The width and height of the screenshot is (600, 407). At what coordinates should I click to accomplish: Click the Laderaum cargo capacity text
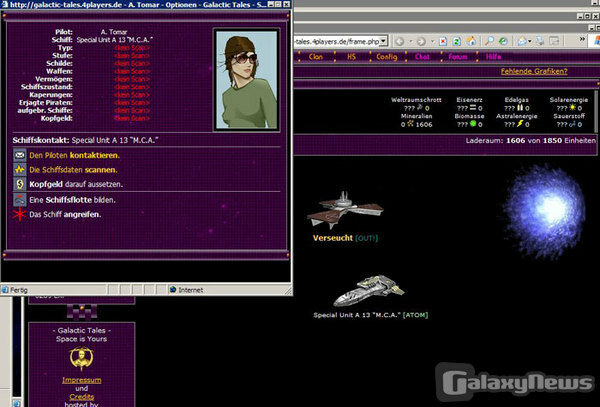530,140
